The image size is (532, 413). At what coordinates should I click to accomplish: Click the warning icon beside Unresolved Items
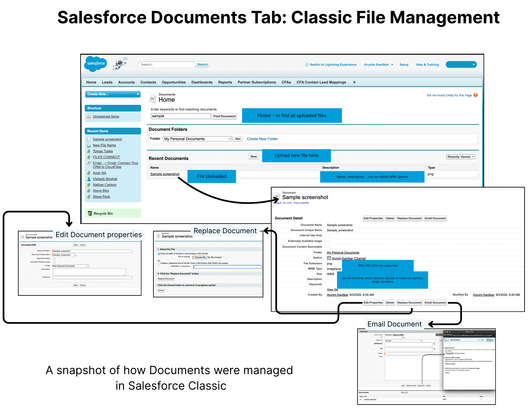(89, 116)
